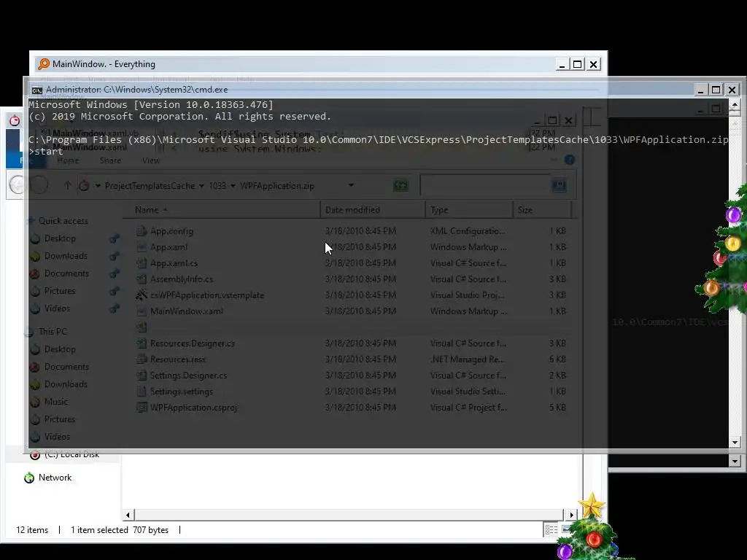
Task: Click the "12 items" status bar text
Action: click(x=32, y=530)
